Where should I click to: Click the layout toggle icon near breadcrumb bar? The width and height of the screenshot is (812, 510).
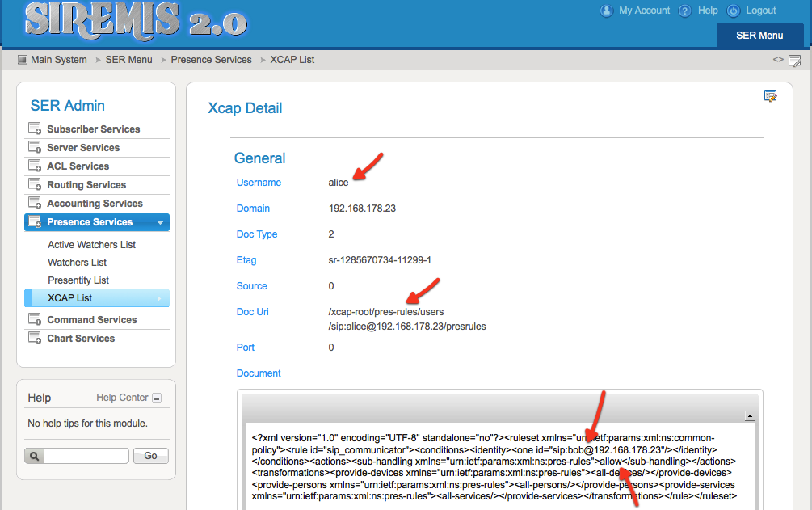[794, 61]
